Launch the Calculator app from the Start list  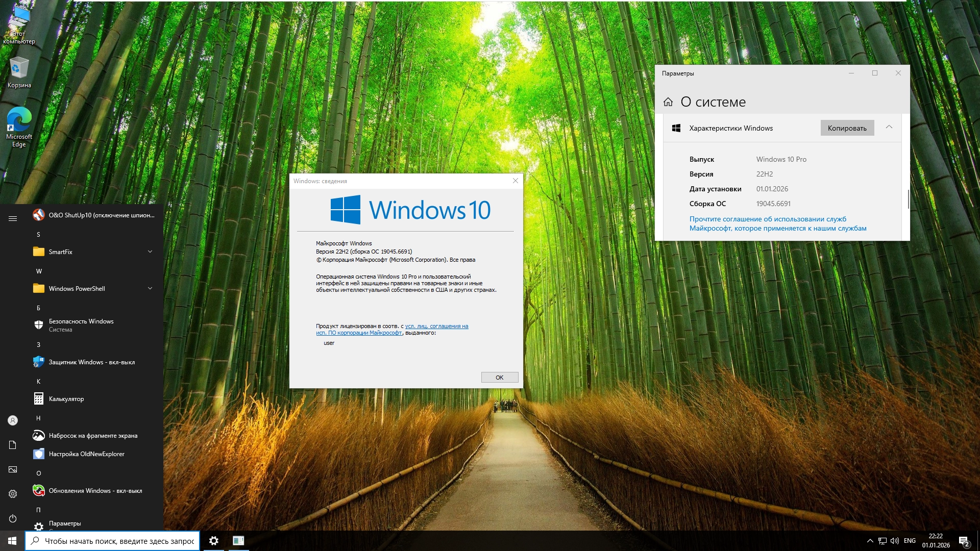(x=66, y=399)
